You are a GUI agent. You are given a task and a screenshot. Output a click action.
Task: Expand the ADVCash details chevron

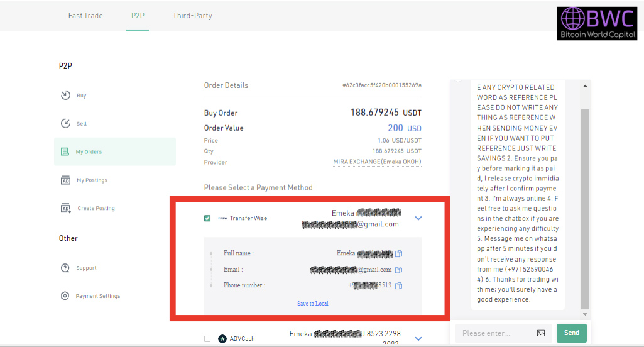pos(418,339)
